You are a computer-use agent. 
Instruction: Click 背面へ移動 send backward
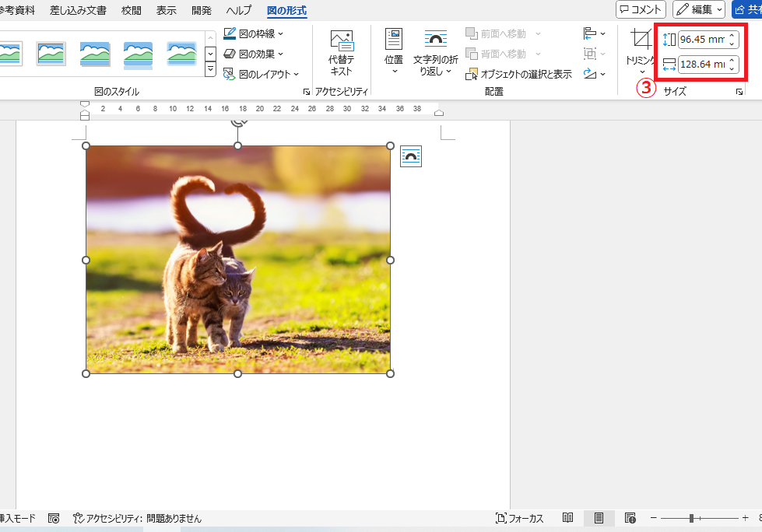(x=496, y=54)
